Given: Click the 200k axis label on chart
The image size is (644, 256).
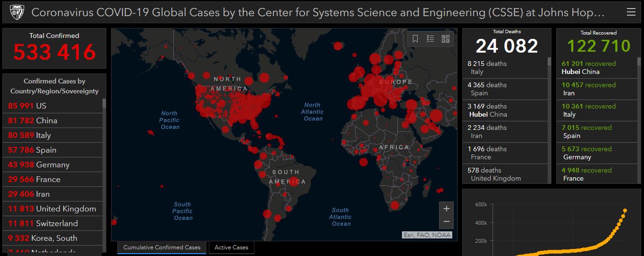Looking at the screenshot, I should pyautogui.click(x=481, y=241).
